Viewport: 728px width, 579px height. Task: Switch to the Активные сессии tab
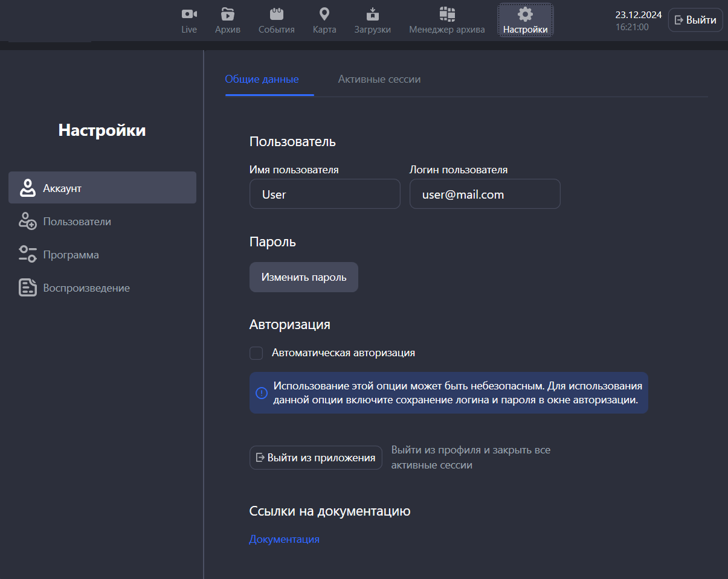379,79
